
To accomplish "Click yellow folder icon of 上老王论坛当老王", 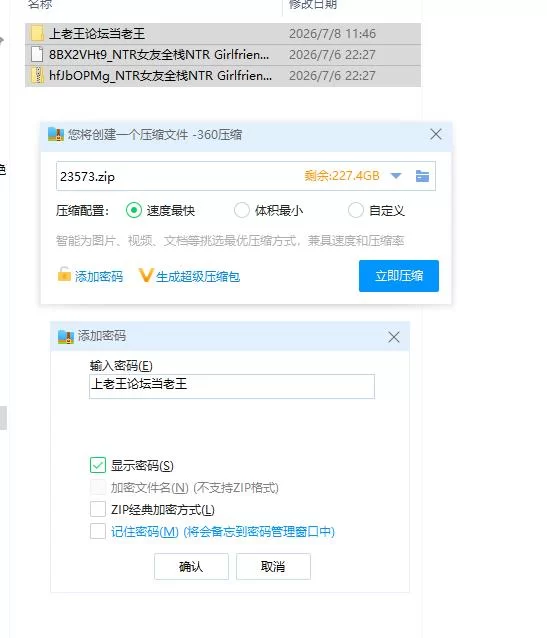I will click(x=37, y=33).
